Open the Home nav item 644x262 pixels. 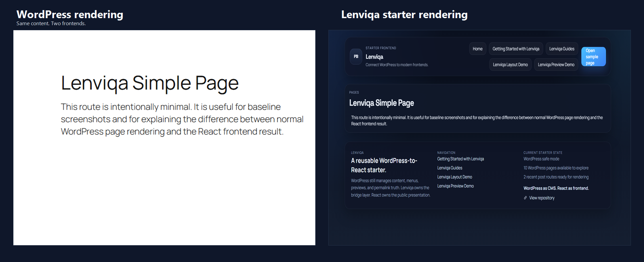(x=478, y=49)
